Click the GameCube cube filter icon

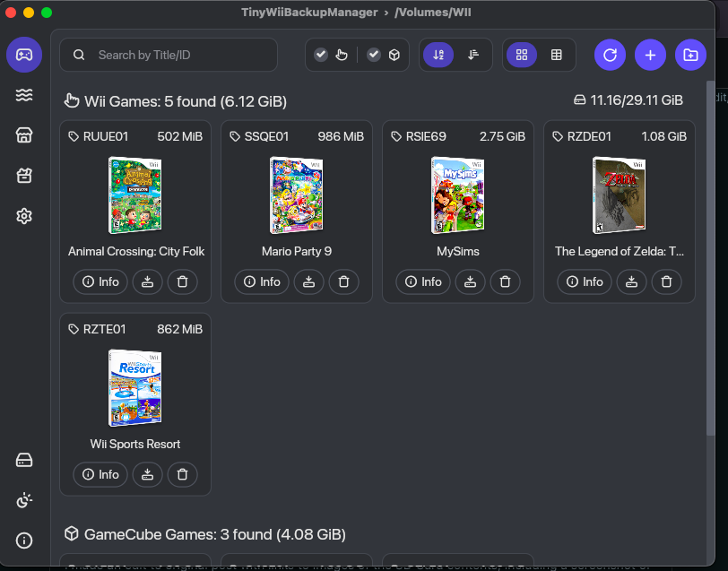tap(394, 55)
